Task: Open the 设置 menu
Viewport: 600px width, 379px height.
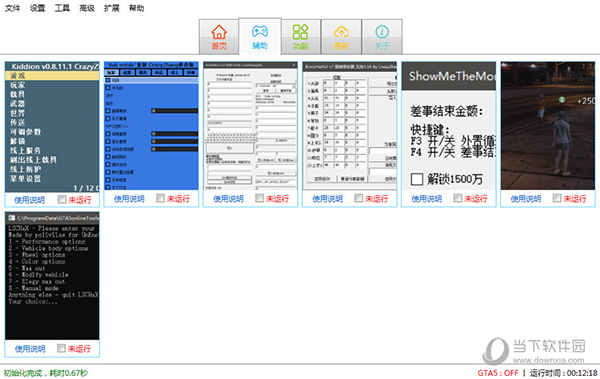Action: click(37, 8)
